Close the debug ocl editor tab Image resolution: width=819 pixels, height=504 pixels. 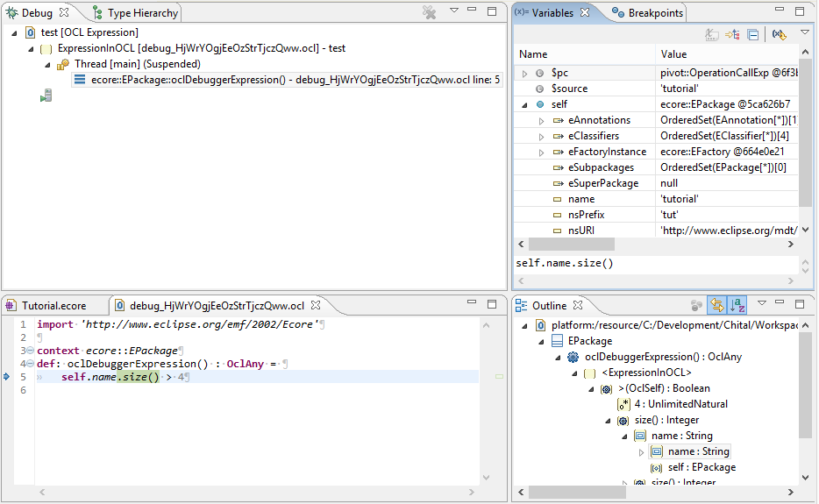tap(316, 304)
